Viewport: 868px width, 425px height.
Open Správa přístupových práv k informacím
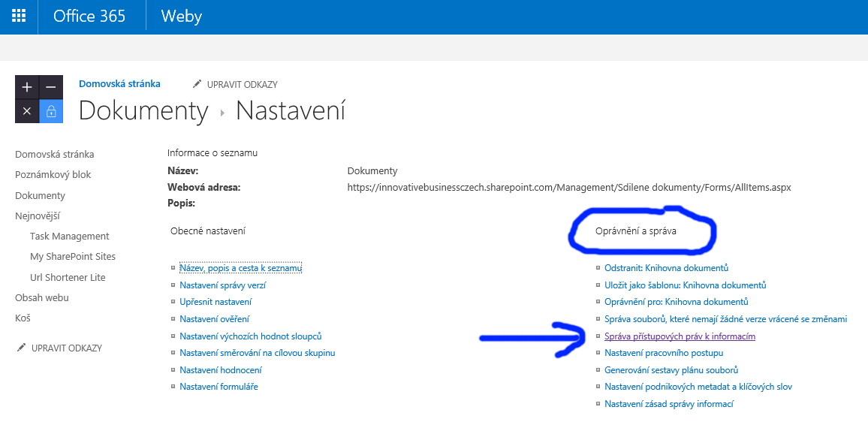pyautogui.click(x=680, y=336)
